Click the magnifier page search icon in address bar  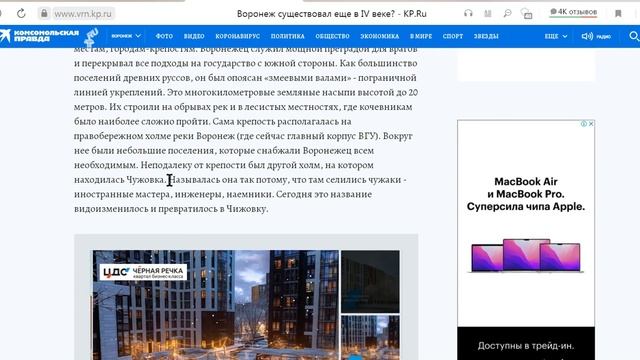(x=507, y=13)
